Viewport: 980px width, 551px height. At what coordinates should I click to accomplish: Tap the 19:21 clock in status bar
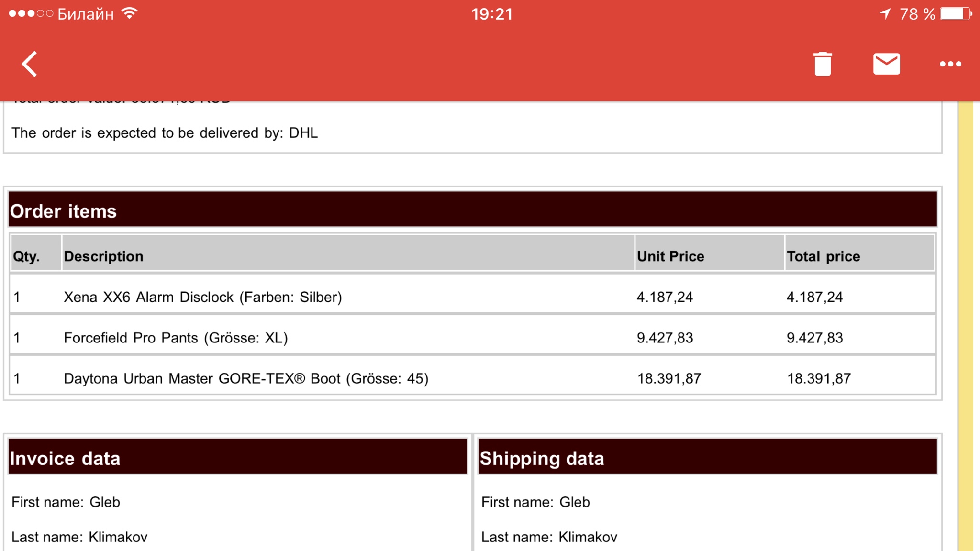pos(491,14)
